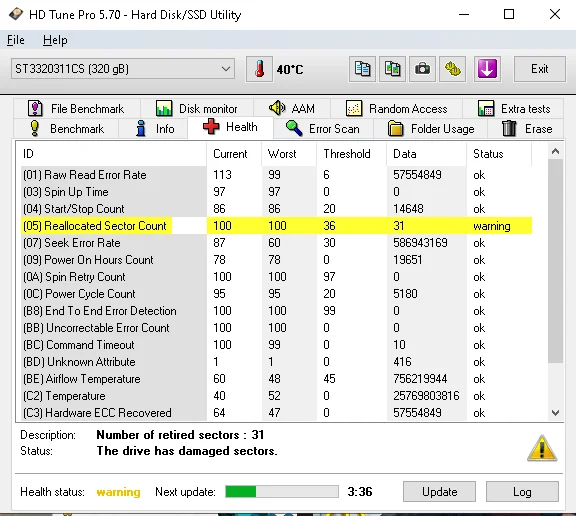Select the (C2) Temperature row
576x516 pixels.
pos(277,396)
